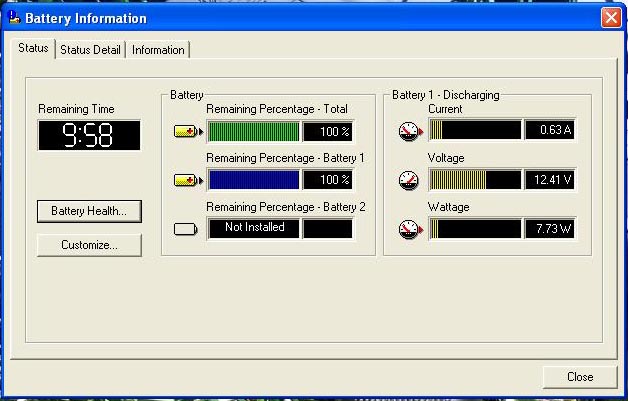Select the Status tab

coord(33,49)
